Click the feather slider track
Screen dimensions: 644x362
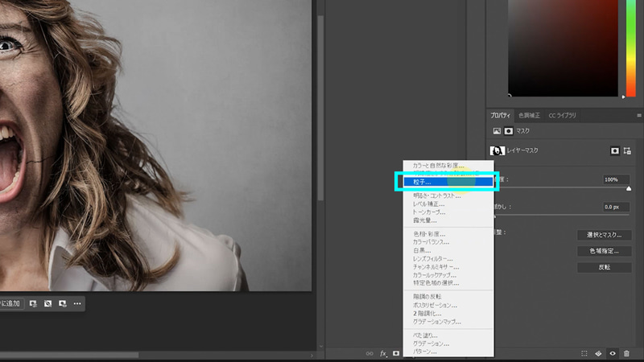point(562,215)
